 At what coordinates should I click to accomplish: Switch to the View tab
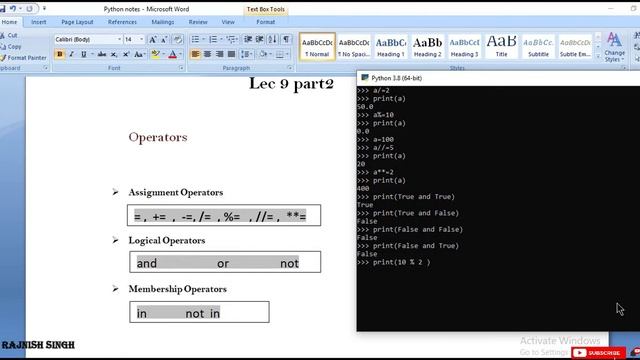228,22
